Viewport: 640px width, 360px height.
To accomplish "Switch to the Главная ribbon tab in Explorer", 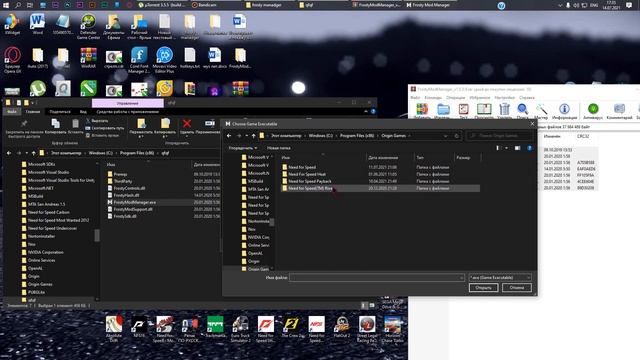I will [33, 111].
